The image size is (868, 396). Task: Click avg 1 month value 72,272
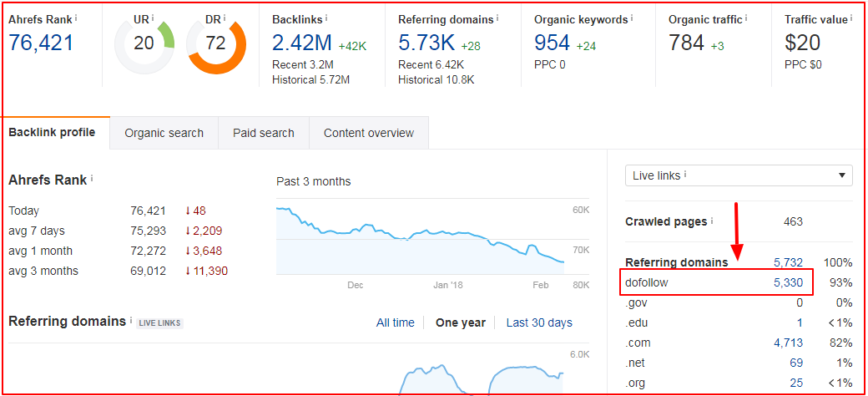[148, 251]
